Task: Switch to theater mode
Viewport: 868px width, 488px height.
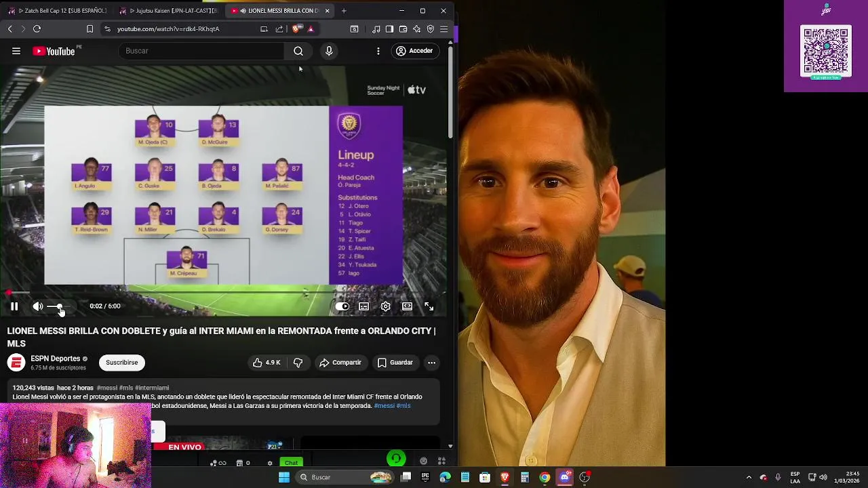Action: click(407, 306)
